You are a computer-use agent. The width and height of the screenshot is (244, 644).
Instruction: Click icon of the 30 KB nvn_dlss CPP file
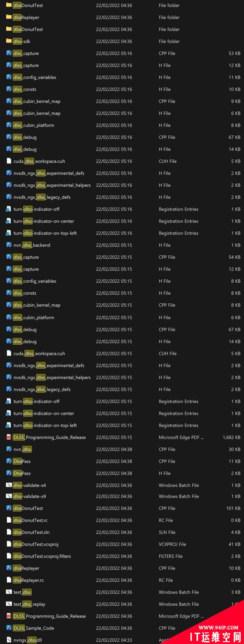click(x=9, y=449)
